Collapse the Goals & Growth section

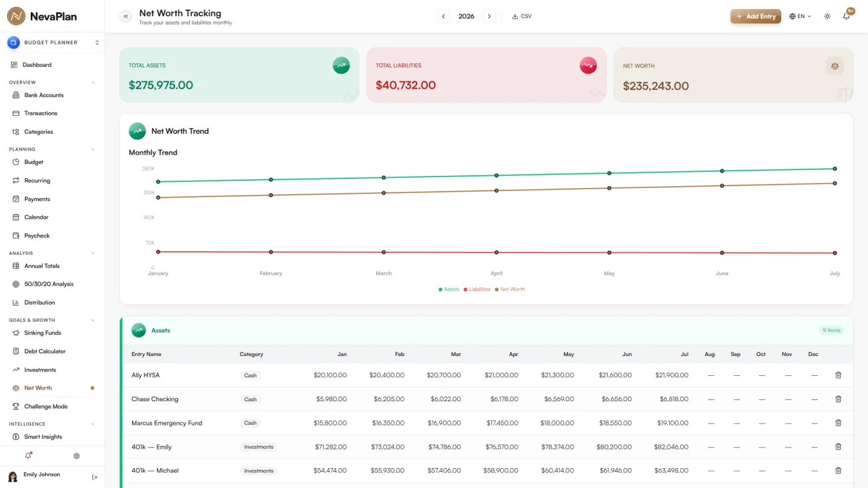click(x=92, y=321)
